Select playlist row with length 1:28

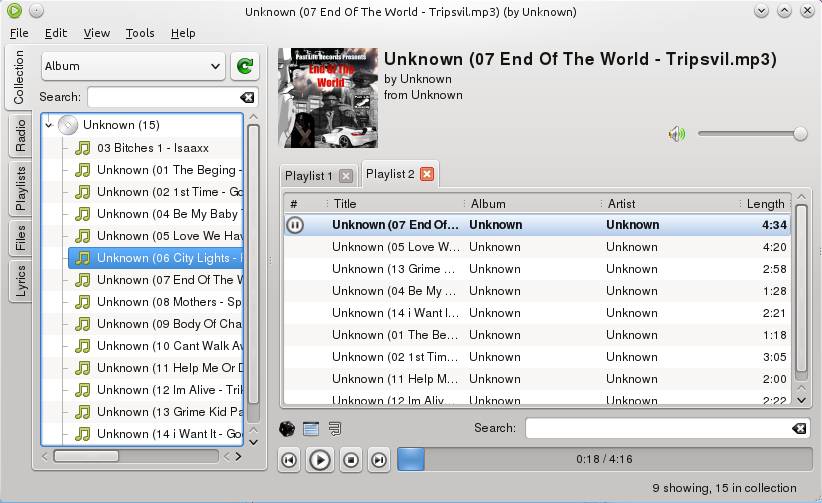point(537,291)
